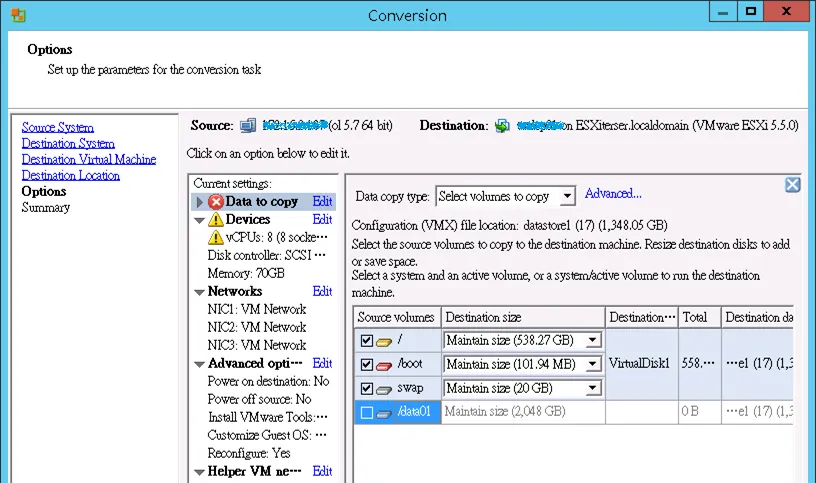Viewport: 816px width, 483px height.
Task: Uncheck the / root volume checkbox
Action: (366, 341)
